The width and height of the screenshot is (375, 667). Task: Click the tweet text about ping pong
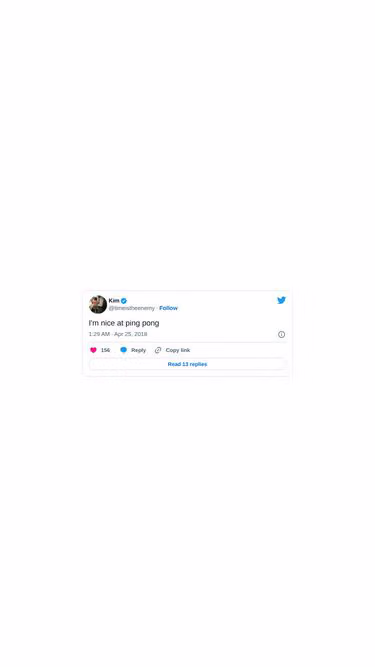(x=124, y=323)
